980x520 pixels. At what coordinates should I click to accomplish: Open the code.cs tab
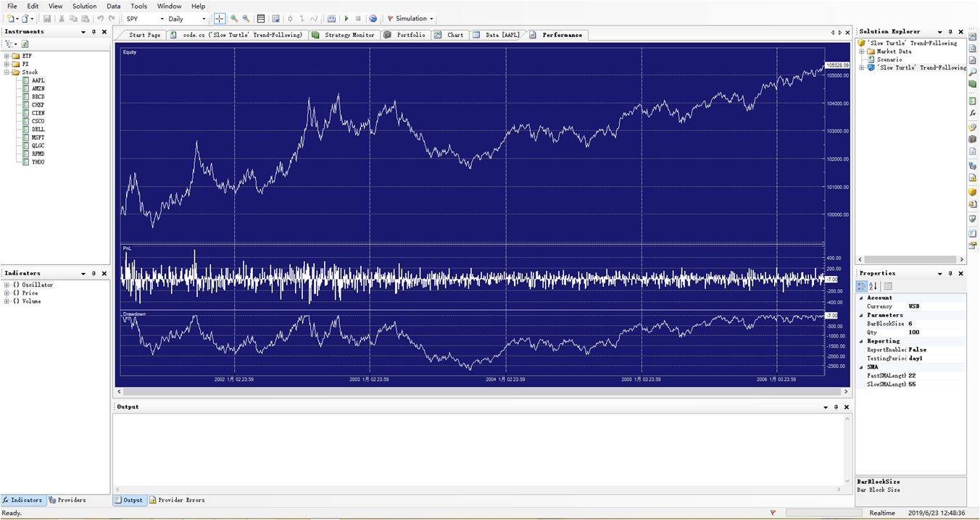pos(236,35)
